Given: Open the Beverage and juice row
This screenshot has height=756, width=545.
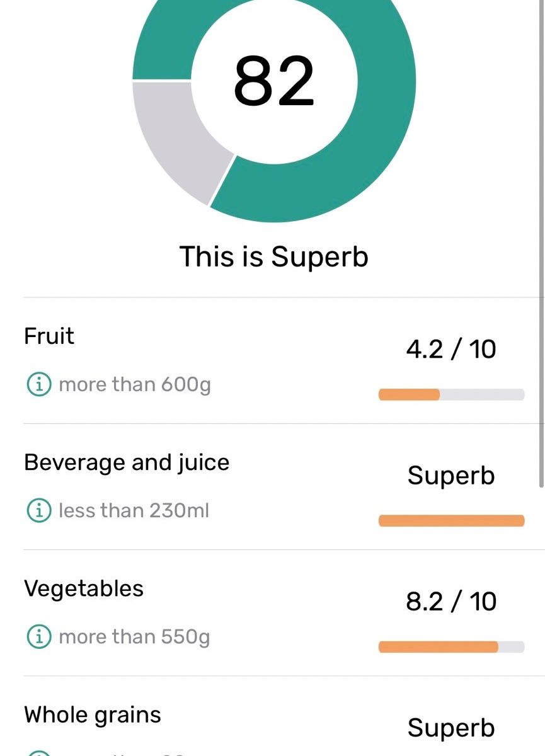Looking at the screenshot, I should coord(273,486).
